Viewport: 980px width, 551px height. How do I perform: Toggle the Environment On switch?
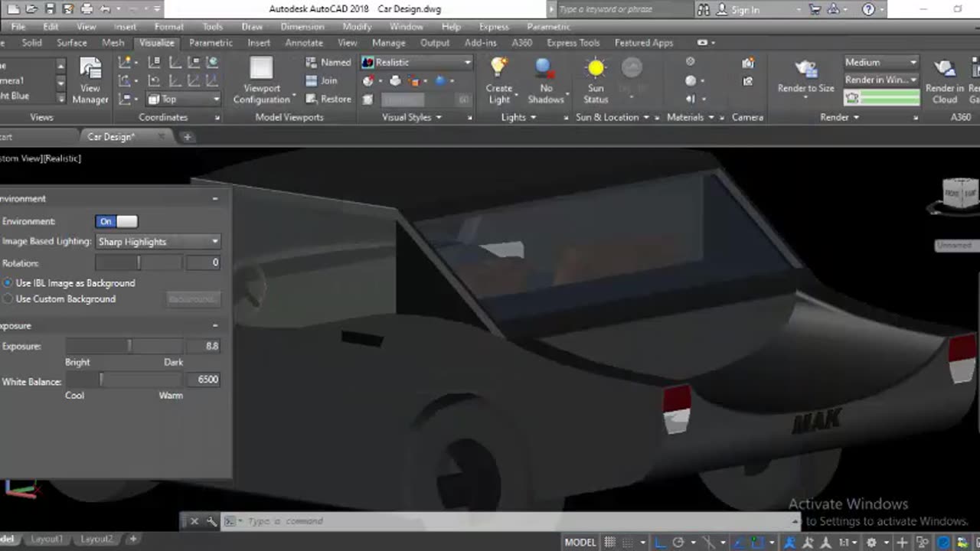coord(116,221)
